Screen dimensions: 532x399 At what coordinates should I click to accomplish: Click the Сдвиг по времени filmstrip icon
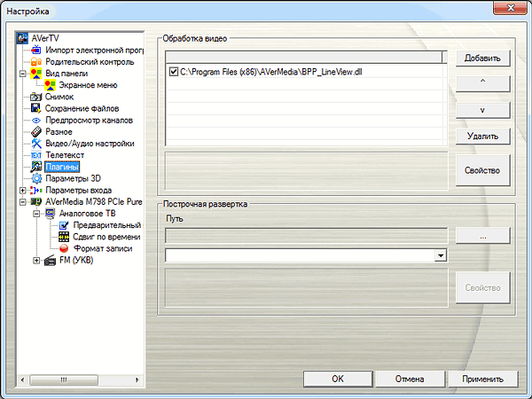[x=64, y=237]
